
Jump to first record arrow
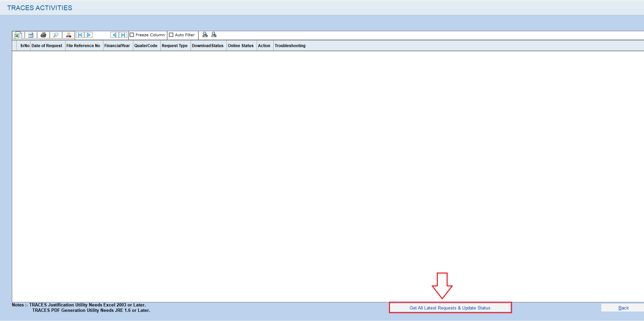[x=80, y=35]
